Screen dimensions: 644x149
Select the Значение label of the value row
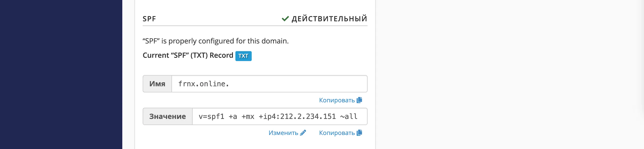[167, 116]
